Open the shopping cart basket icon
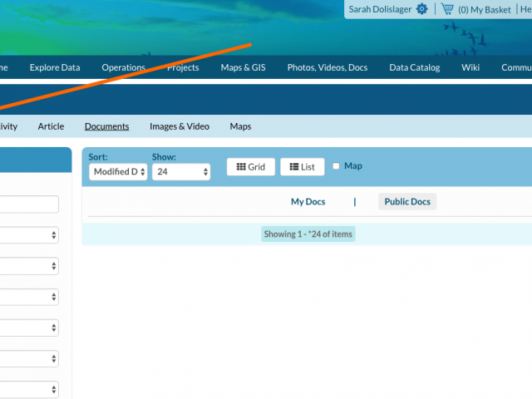Screen dimensions: 532x399 point(447,9)
